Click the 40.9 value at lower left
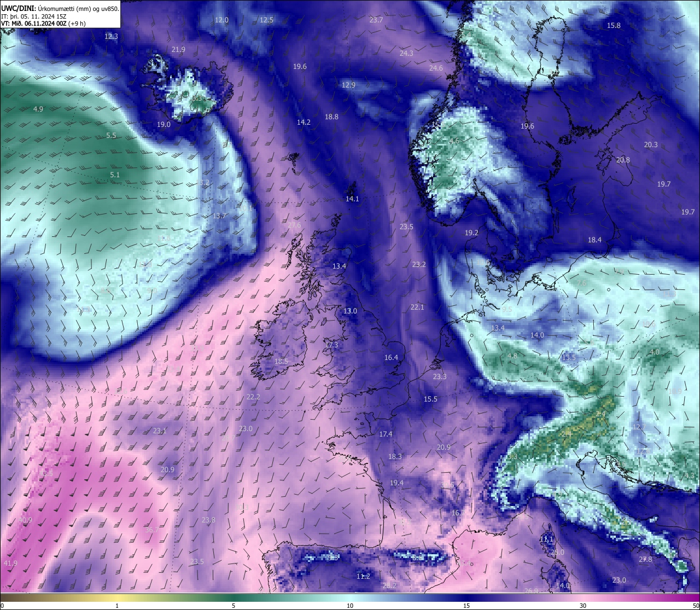 coord(25,520)
